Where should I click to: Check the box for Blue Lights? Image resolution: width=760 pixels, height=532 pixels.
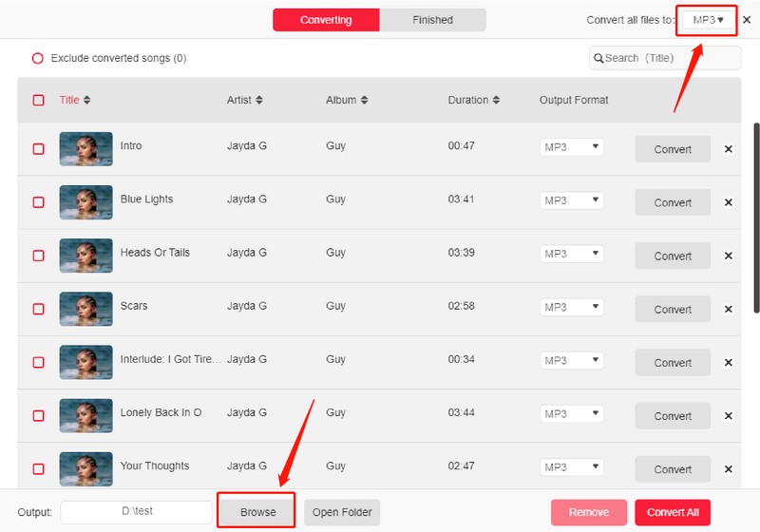pyautogui.click(x=38, y=202)
